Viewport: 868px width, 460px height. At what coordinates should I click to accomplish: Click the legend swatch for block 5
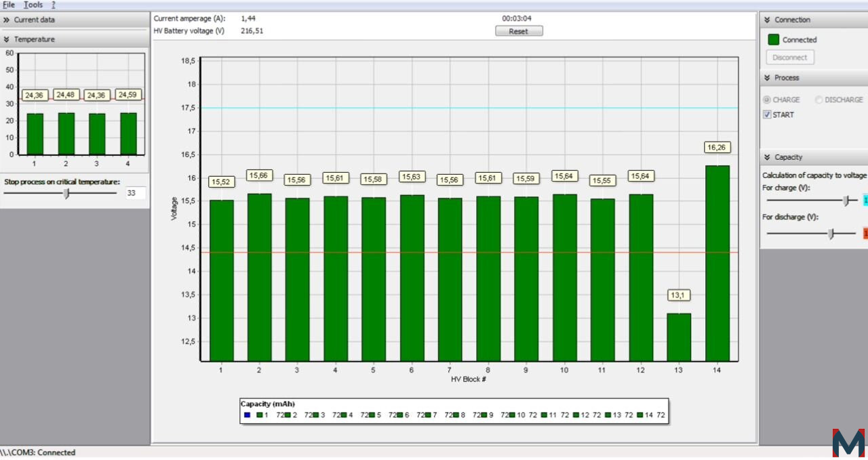pos(372,415)
